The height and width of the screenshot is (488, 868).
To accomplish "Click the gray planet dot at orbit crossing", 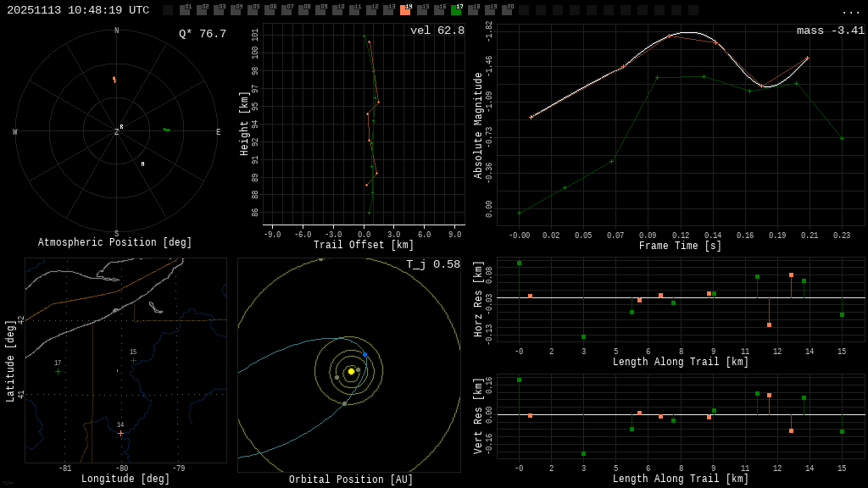I will tap(344, 404).
